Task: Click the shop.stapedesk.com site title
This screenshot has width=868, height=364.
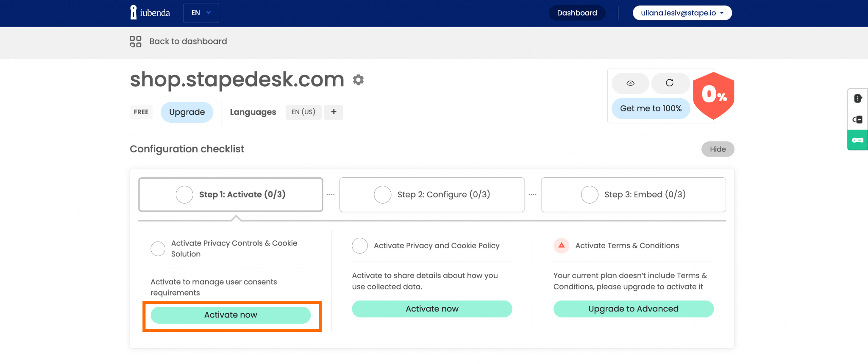Action: click(x=237, y=80)
